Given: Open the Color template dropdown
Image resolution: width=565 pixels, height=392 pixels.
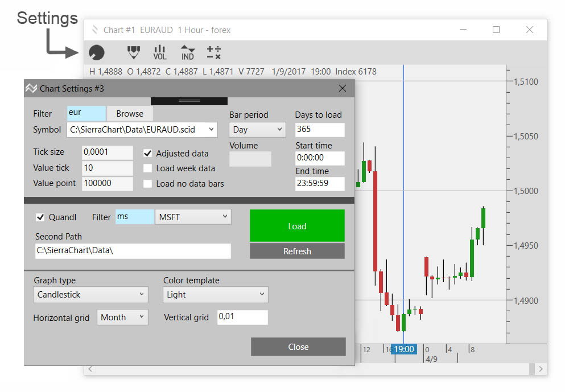Looking at the screenshot, I should pyautogui.click(x=215, y=295).
